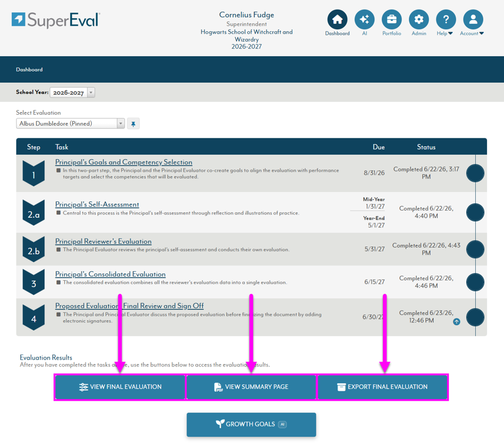Click the Completed 6/23/26, 12:46 PM status
The width and height of the screenshot is (504, 444).
point(426,316)
